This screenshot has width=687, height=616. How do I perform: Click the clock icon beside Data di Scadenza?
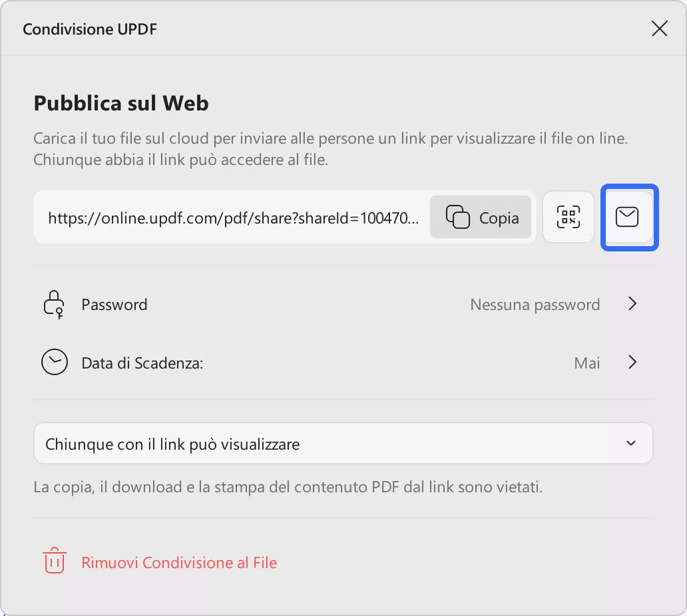[54, 362]
